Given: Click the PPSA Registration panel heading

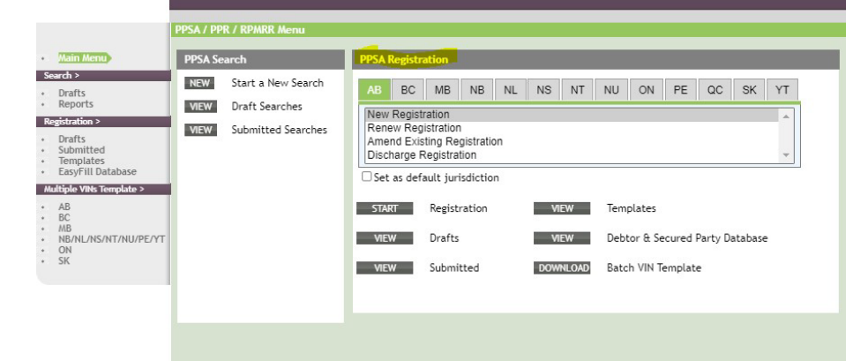Looking at the screenshot, I should 403,60.
